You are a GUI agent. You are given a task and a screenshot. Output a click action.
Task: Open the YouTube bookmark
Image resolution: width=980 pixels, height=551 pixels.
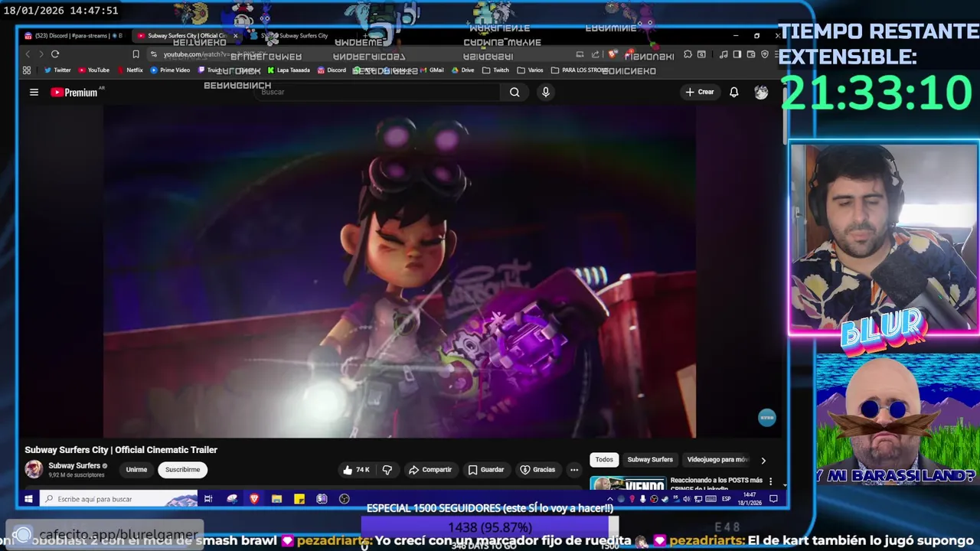pyautogui.click(x=93, y=70)
